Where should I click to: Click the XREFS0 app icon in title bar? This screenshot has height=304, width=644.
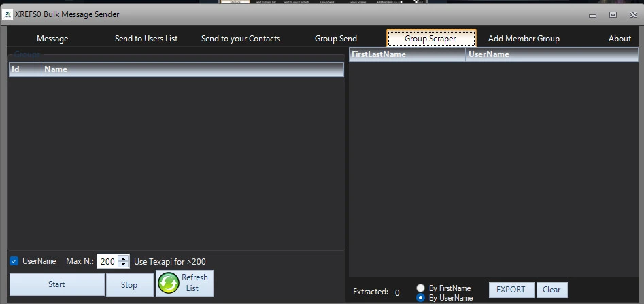click(7, 14)
